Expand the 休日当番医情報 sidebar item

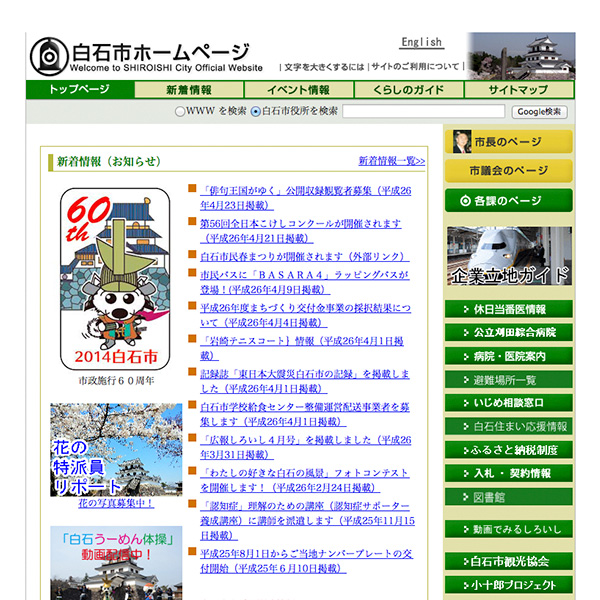pyautogui.click(x=509, y=309)
